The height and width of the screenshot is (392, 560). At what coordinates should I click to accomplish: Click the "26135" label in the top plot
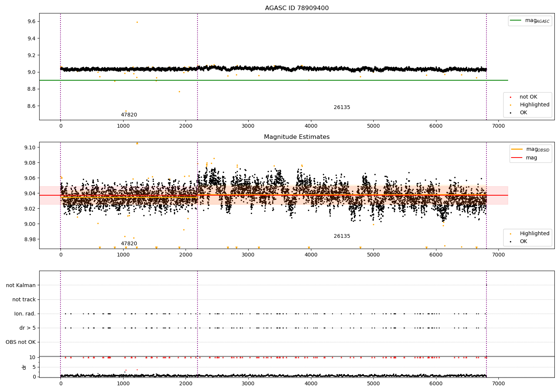(342, 108)
